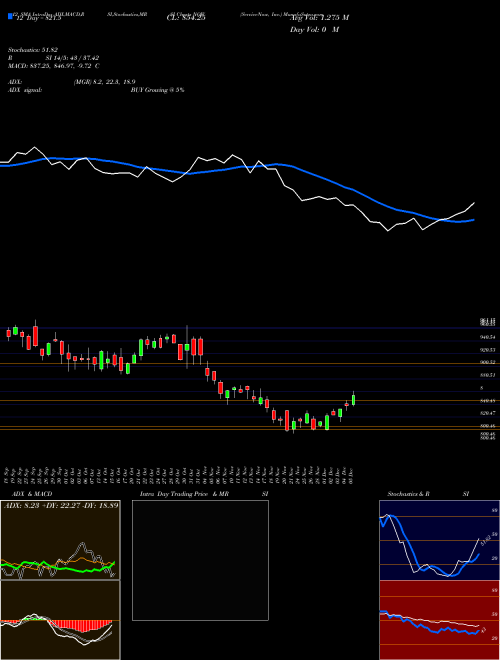Select the BUY Growing @ 5% signal text
The width and height of the screenshot is (500, 660).
(x=157, y=90)
